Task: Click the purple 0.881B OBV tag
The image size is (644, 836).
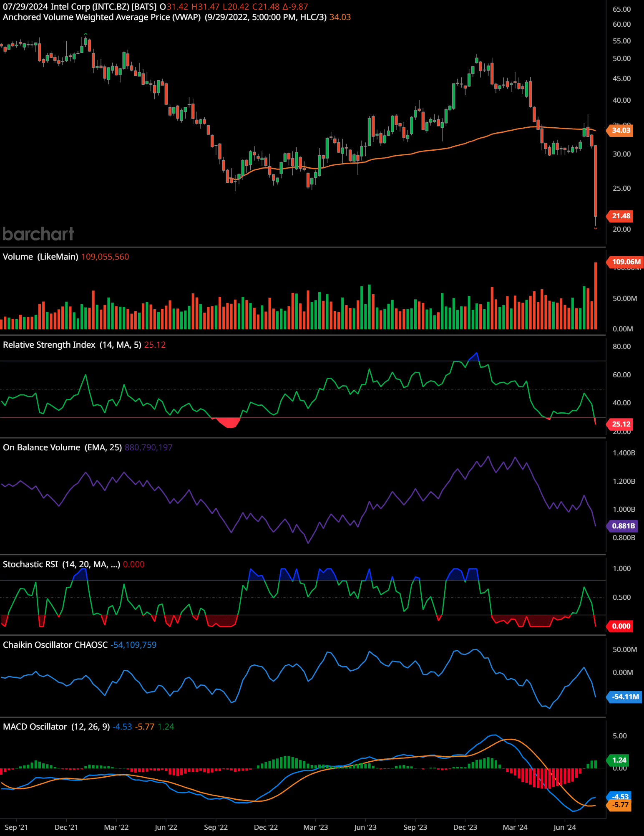Action: click(x=623, y=526)
